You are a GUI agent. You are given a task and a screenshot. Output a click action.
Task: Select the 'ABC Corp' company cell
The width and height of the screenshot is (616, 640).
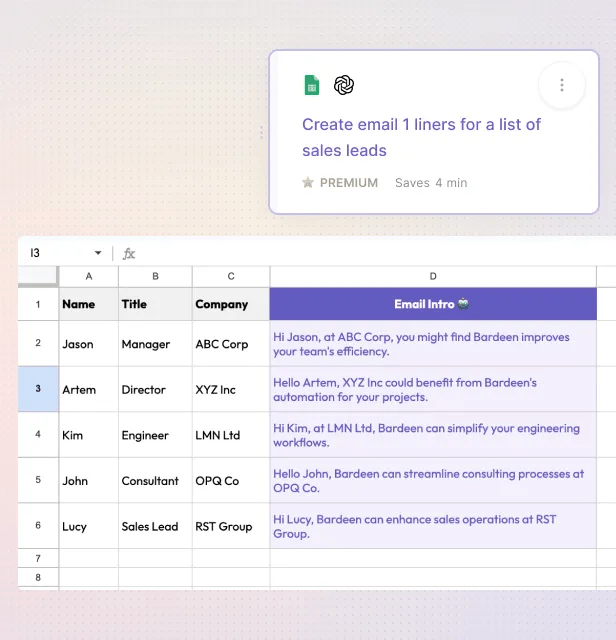[x=231, y=344]
